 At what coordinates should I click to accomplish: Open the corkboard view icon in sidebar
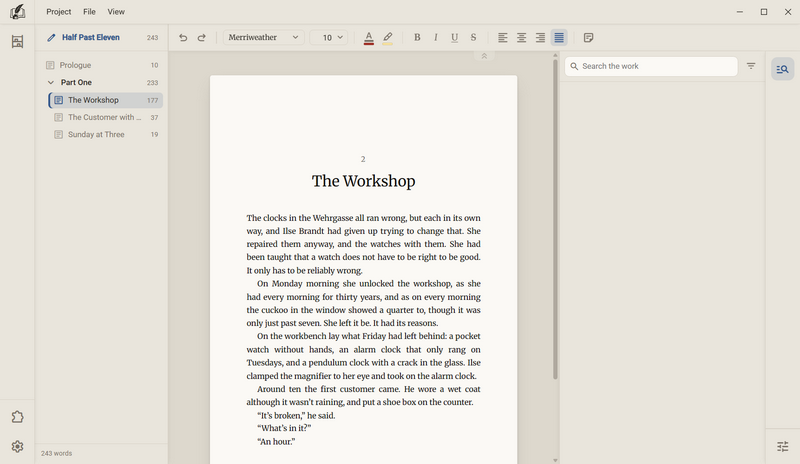tap(17, 41)
